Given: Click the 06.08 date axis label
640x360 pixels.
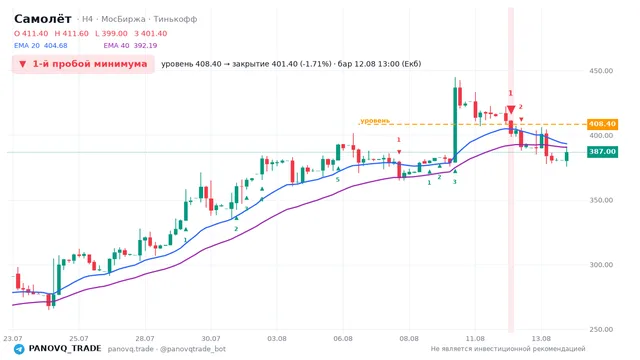Looking at the screenshot, I should click(343, 338).
